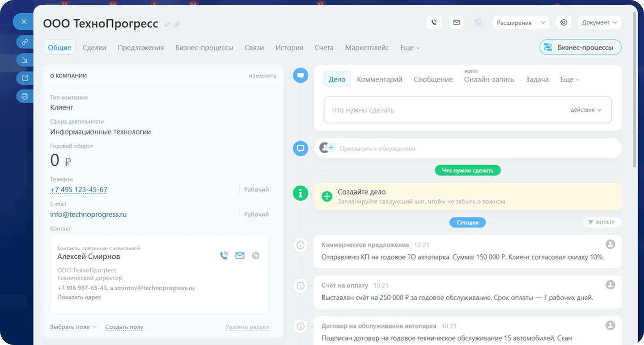Call Алексей Смирнов using the phone icon

point(224,256)
